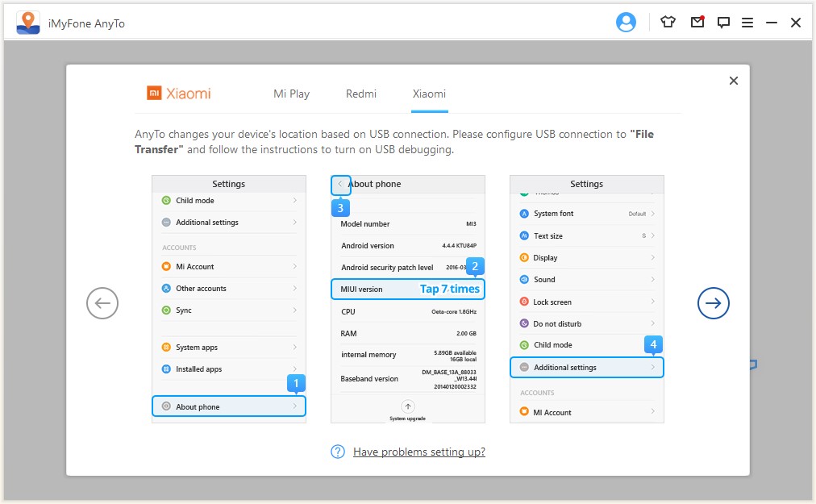The image size is (816, 504).
Task: Switch to the Mi Play tab
Action: point(291,94)
